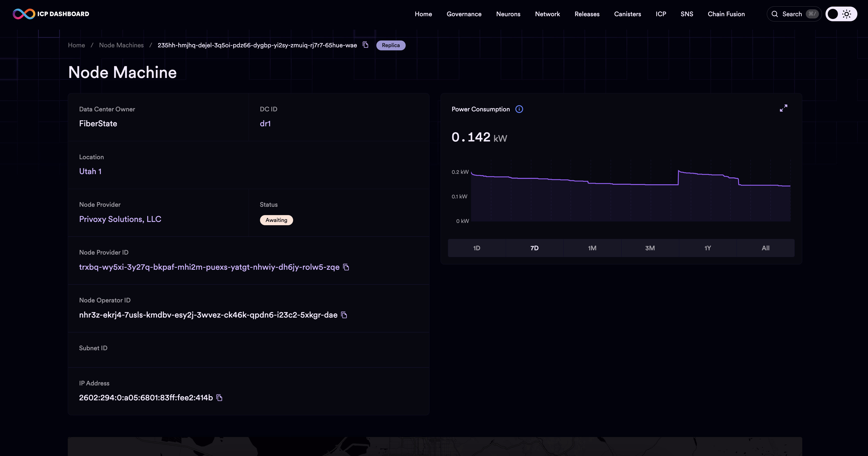Image resolution: width=868 pixels, height=456 pixels.
Task: Click the Search input field
Action: pyautogui.click(x=794, y=14)
